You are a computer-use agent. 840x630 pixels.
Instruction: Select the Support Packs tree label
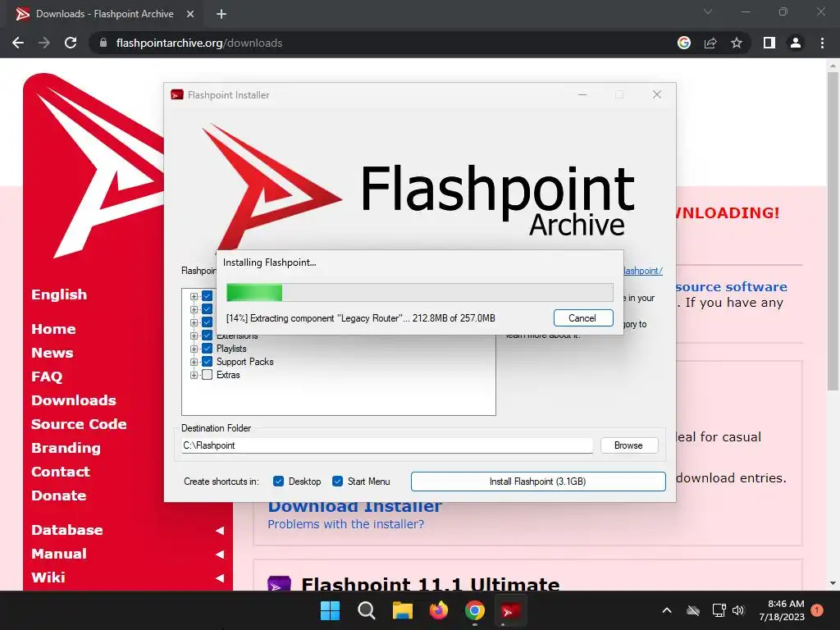[244, 362]
